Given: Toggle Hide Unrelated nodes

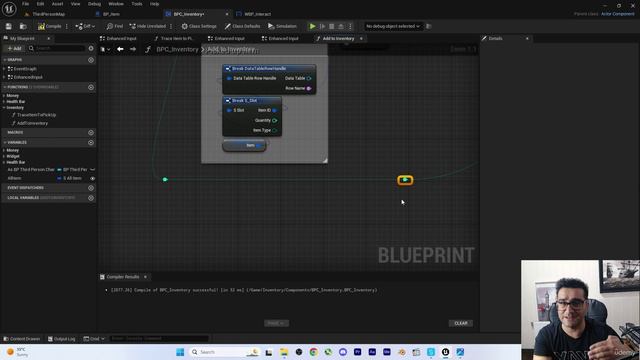Looking at the screenshot, I should click(148, 26).
